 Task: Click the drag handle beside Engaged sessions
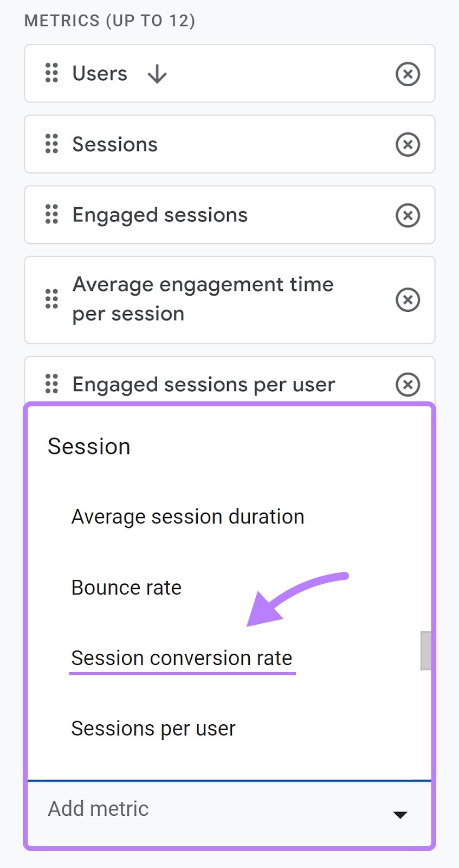[x=51, y=215]
